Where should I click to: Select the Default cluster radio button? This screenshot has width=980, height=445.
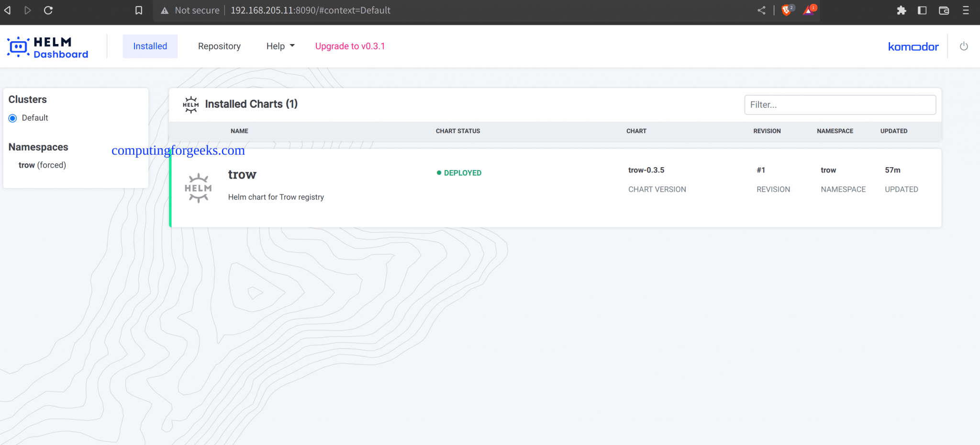coord(12,118)
